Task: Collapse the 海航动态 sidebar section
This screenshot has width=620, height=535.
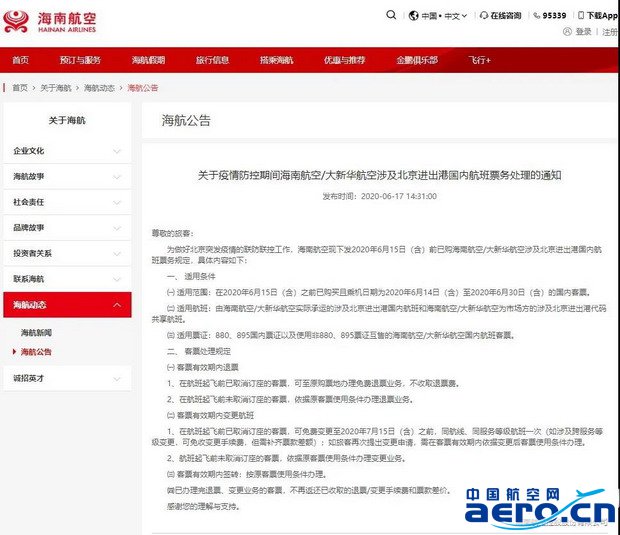Action: [x=67, y=305]
